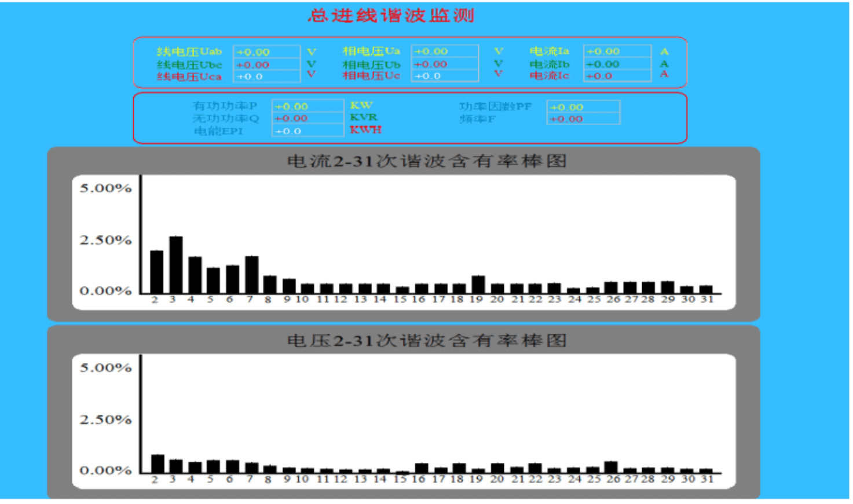Screen dimensions: 853x504
Task: Click the line voltage Uab value field
Action: pos(266,52)
